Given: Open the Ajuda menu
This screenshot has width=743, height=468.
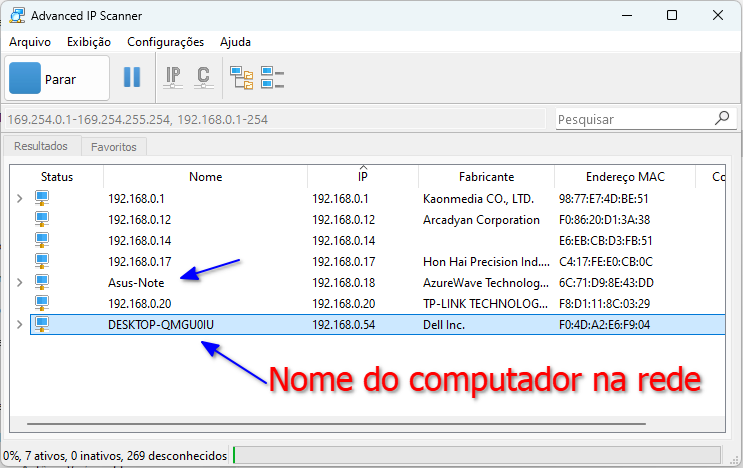Looking at the screenshot, I should click(235, 42).
